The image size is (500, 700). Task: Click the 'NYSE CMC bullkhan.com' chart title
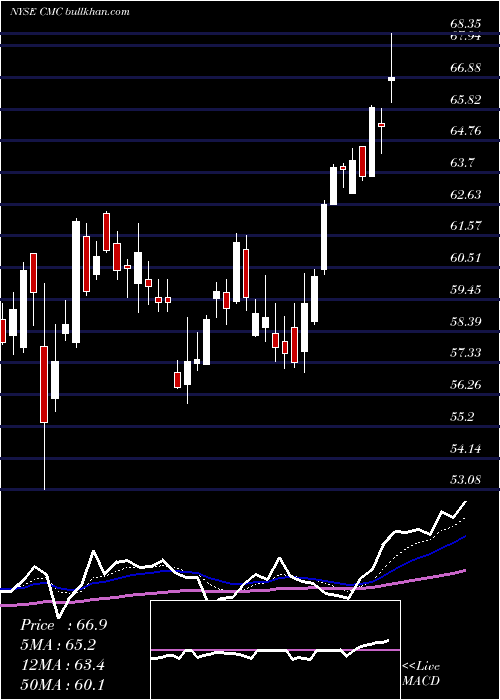(70, 11)
